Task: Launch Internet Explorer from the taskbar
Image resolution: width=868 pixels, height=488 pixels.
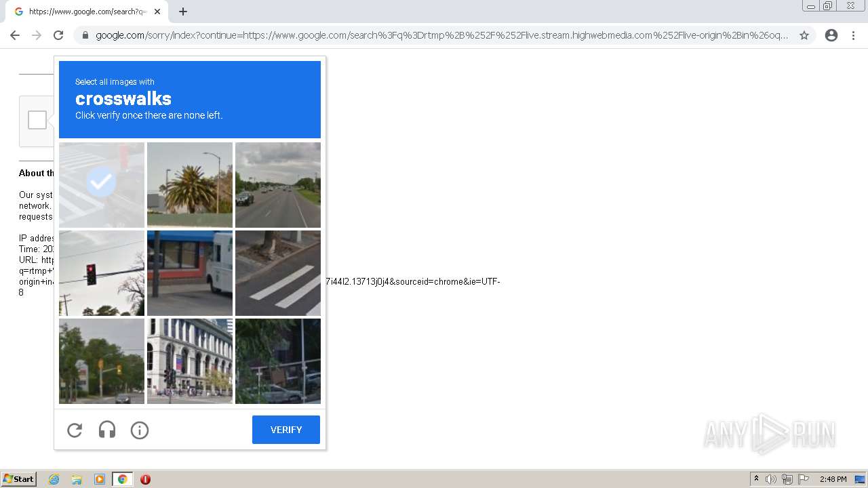Action: tap(54, 479)
